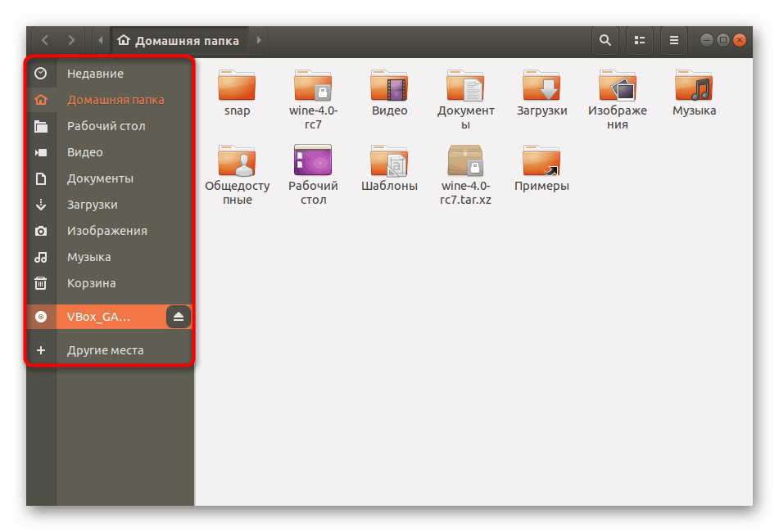Open Недавние in sidebar
Image resolution: width=779 pixels, height=532 pixels.
[110, 74]
